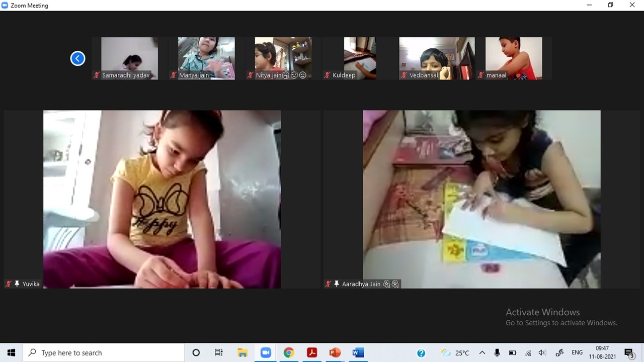Switch the ENG input language

[x=577, y=353]
